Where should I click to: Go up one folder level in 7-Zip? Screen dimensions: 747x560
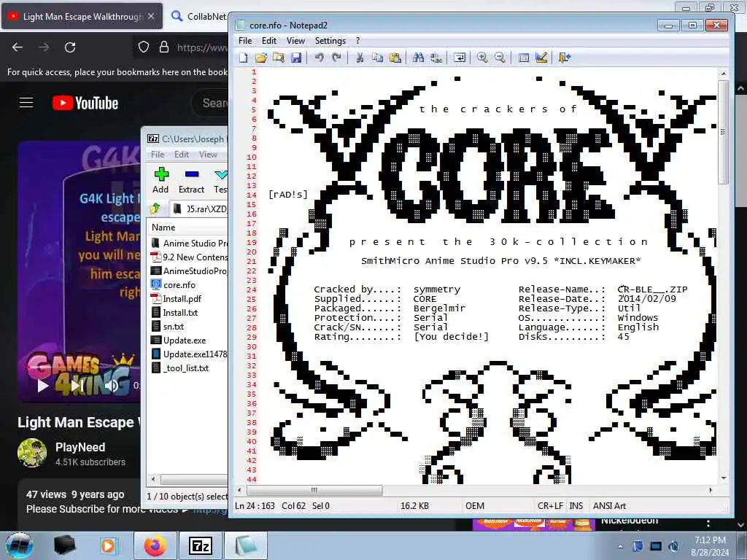coord(155,209)
